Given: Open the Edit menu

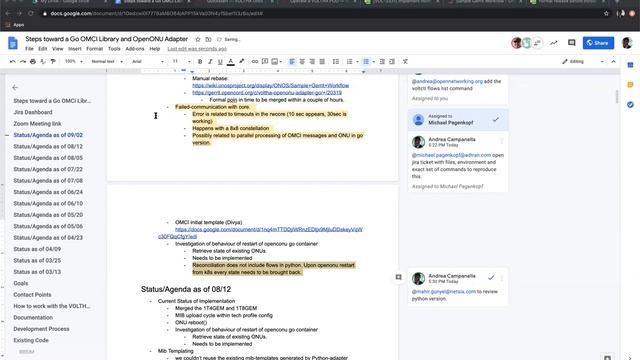Looking at the screenshot, I should pyautogui.click(x=42, y=49).
